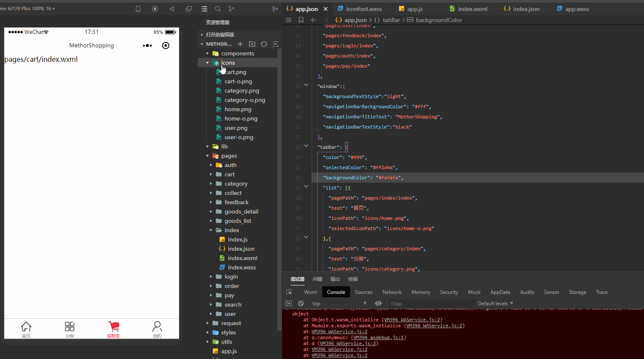Open device model dropdown at top
Screen dimensions: 644x359
click(28, 8)
